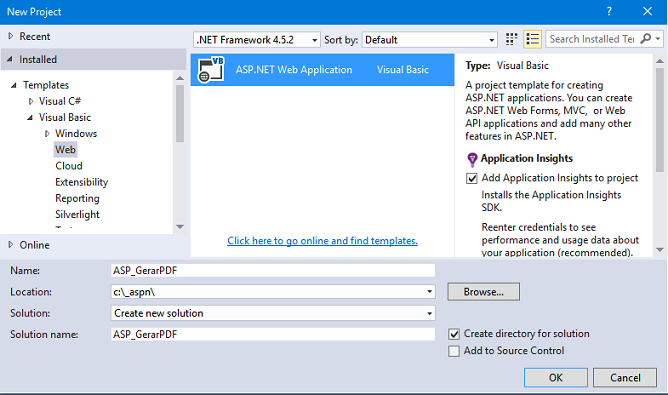Collapse the Installed section

(10, 59)
